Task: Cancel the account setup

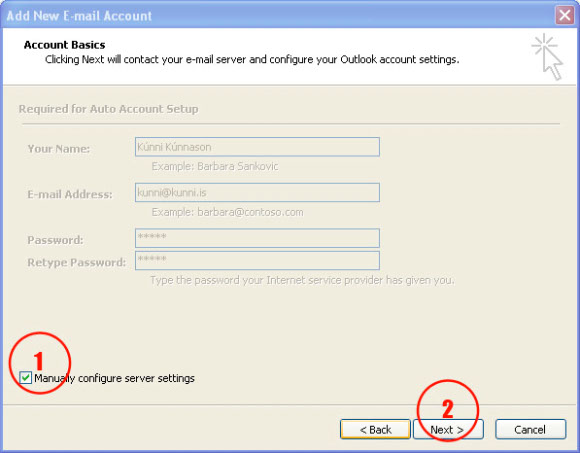Action: (x=530, y=429)
